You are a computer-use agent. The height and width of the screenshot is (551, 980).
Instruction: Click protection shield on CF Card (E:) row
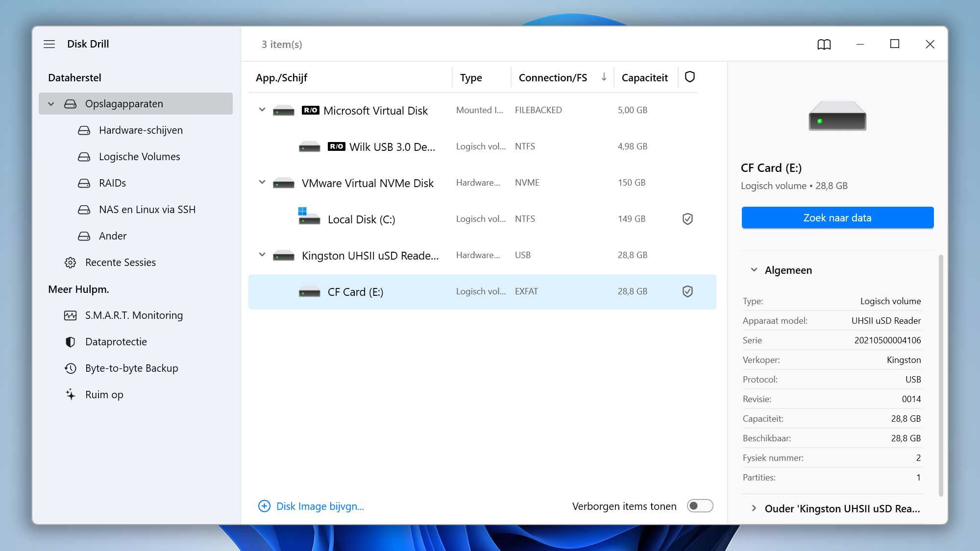coord(687,291)
